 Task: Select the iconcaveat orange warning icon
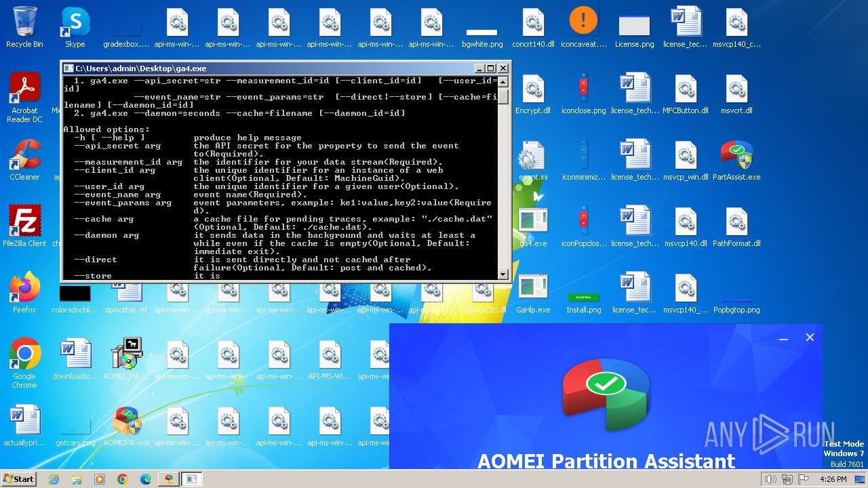coord(584,28)
